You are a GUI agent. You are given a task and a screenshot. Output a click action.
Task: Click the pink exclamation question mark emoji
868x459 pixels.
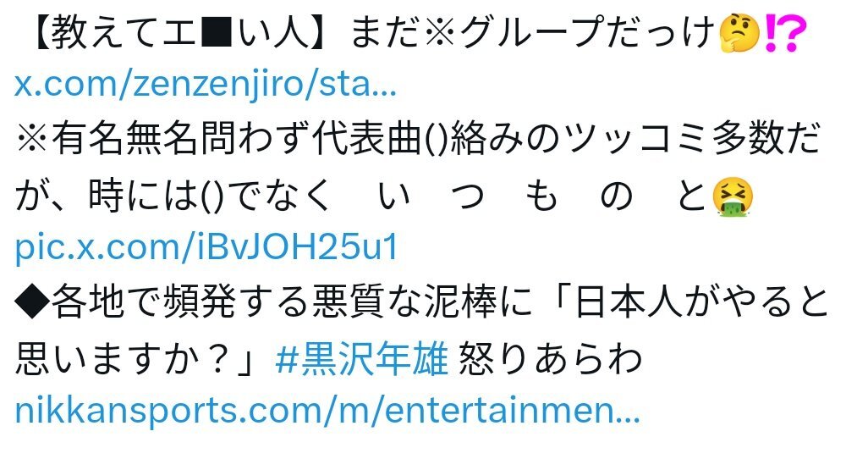click(x=783, y=33)
